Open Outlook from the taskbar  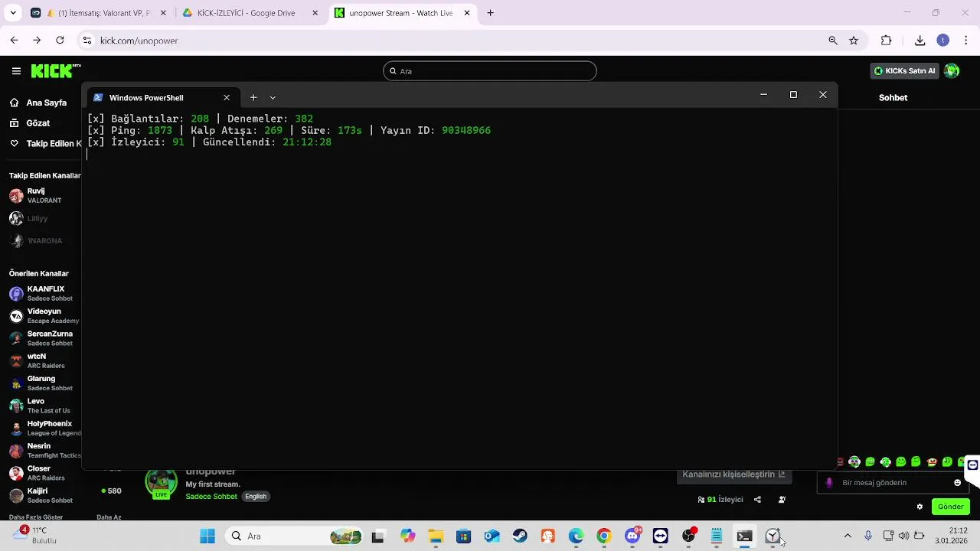coord(492,536)
